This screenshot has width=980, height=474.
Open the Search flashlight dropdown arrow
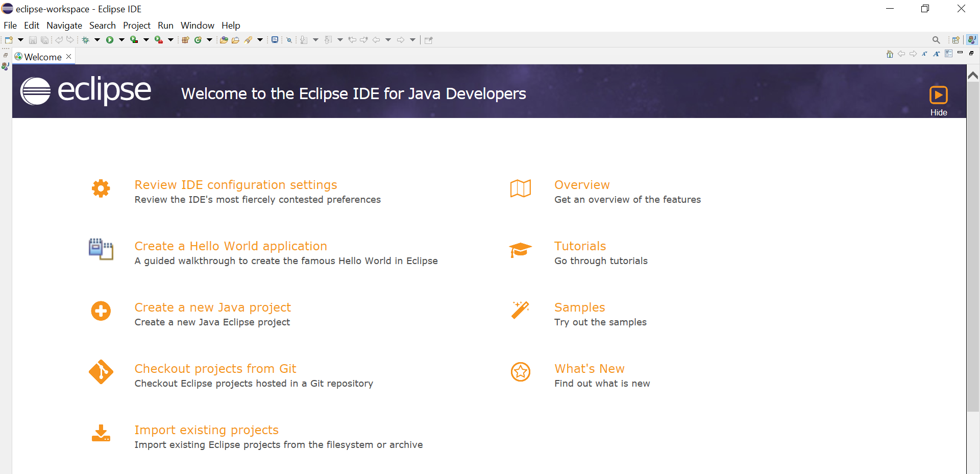click(x=260, y=40)
